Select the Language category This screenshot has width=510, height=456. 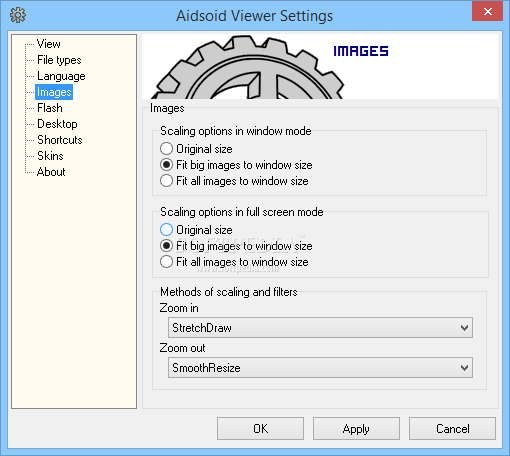tap(61, 76)
